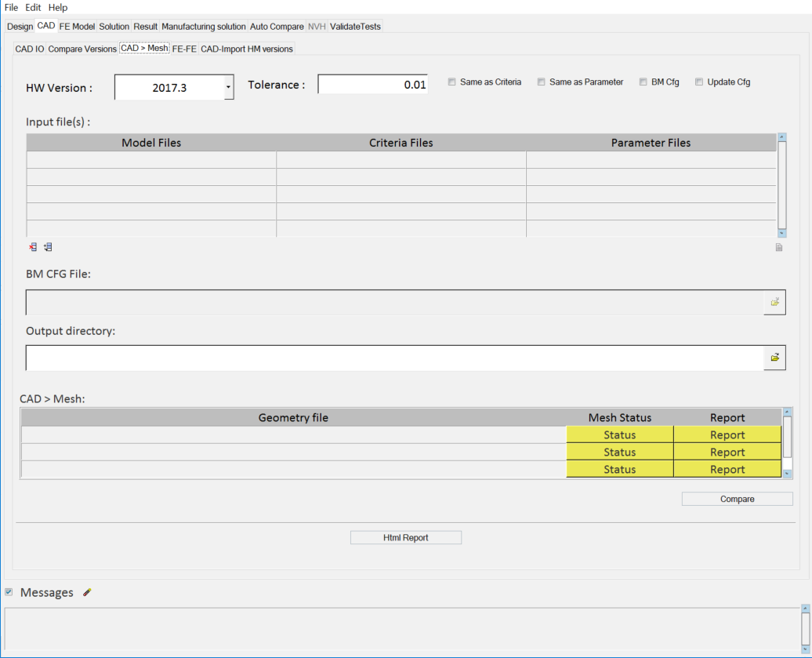Image resolution: width=812 pixels, height=658 pixels.
Task: Open the Edit menu
Action: tap(33, 7)
